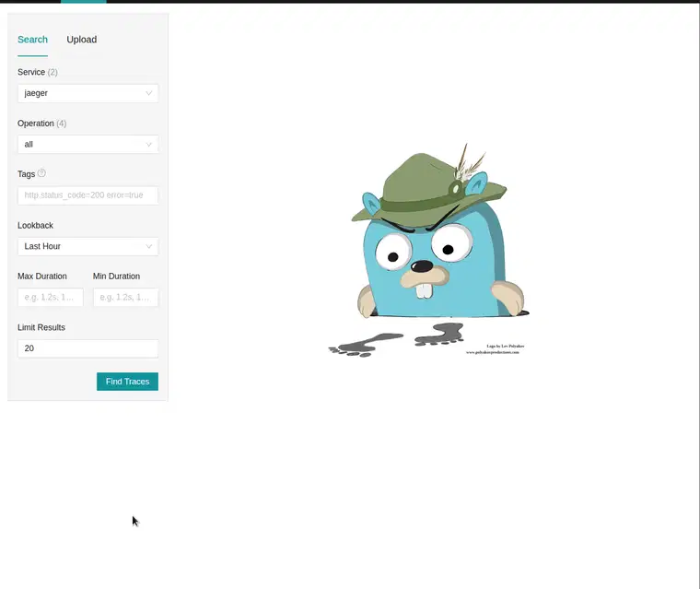700x589 pixels.
Task: Click the Lookback label text
Action: tap(35, 226)
